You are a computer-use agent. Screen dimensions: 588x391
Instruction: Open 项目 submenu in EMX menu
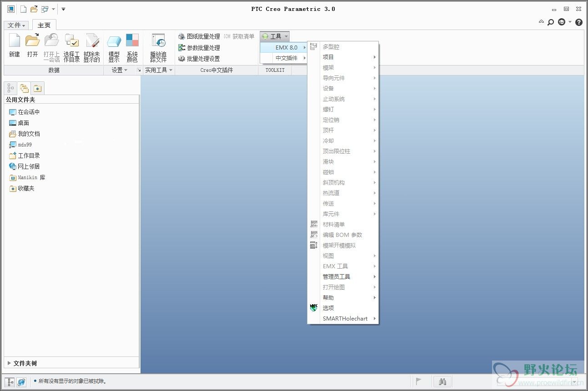343,57
